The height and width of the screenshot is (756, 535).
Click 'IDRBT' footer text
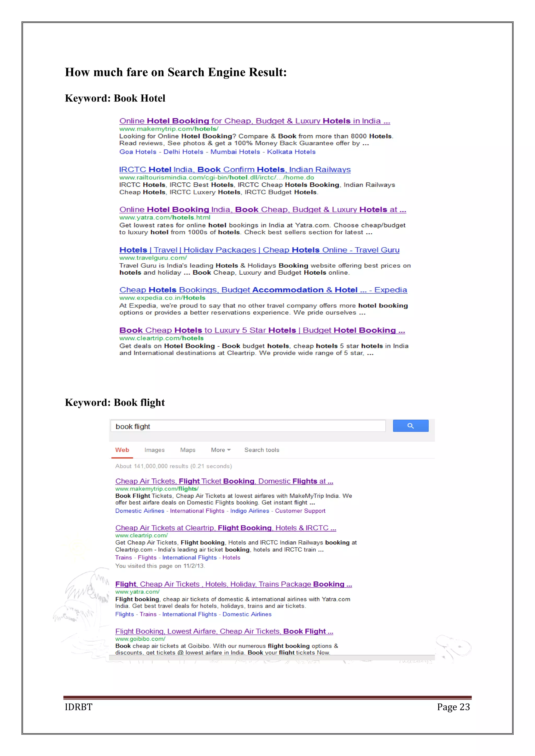pyautogui.click(x=79, y=707)
